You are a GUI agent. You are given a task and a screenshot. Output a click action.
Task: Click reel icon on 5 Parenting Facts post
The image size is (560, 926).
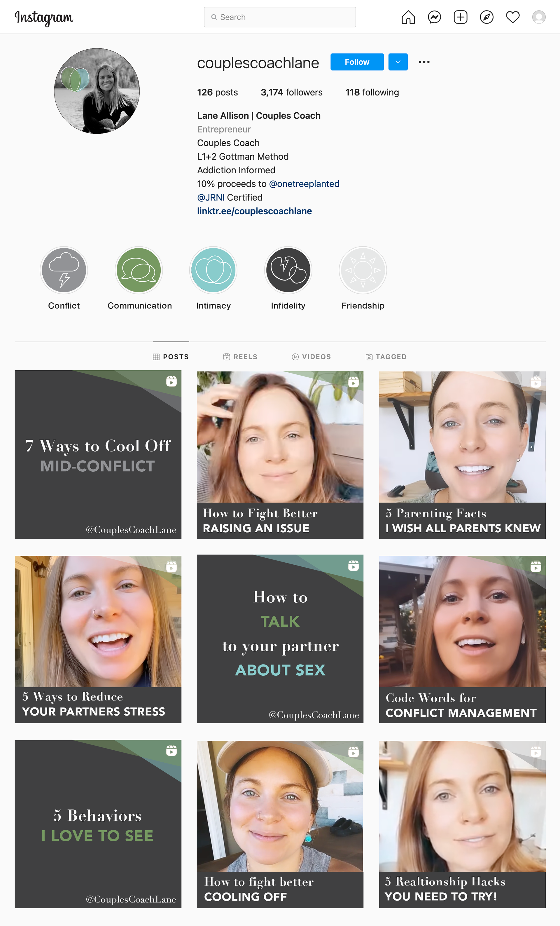click(535, 382)
